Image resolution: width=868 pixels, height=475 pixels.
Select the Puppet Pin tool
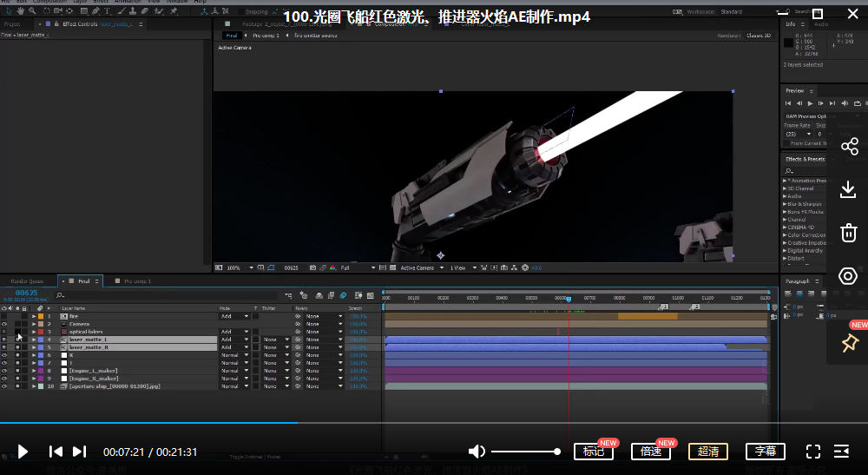point(174,10)
